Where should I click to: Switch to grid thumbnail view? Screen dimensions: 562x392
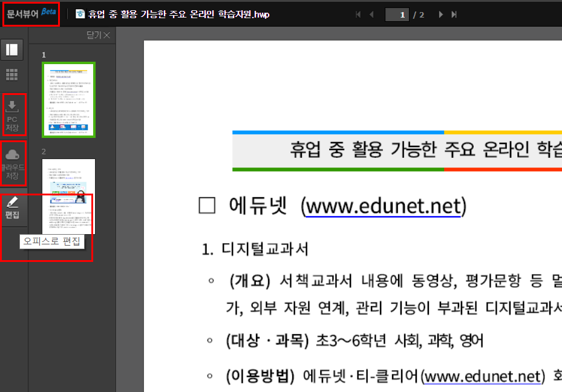12,74
